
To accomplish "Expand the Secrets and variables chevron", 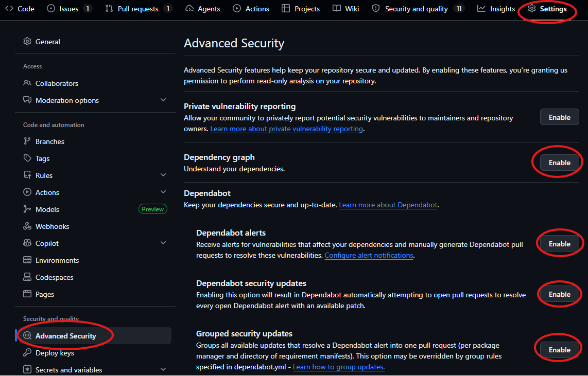I will 163,369.
